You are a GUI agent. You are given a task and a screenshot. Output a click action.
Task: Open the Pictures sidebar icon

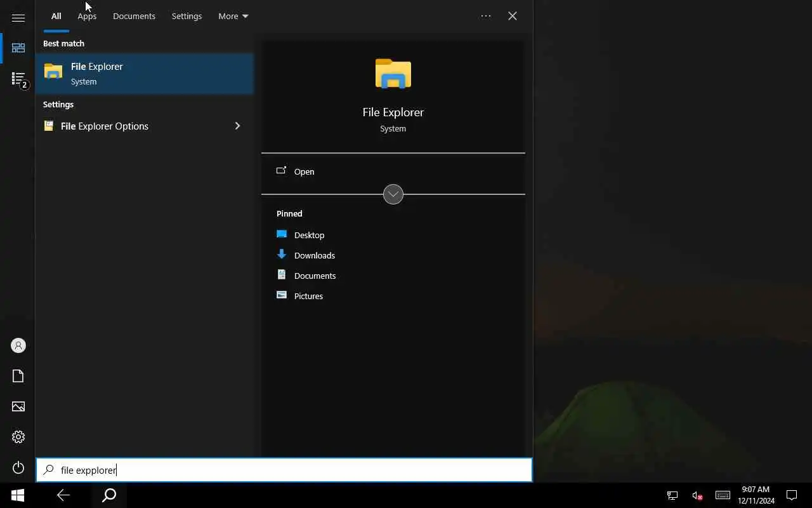18,406
